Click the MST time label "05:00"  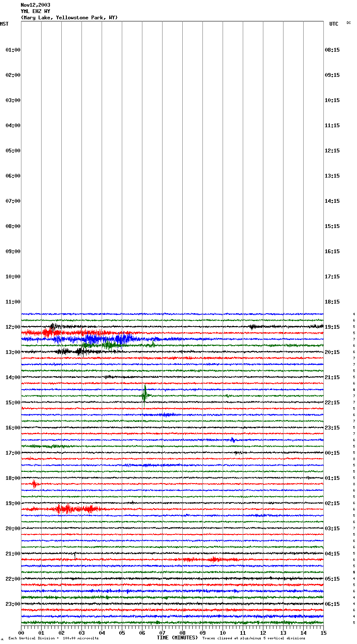point(13,151)
